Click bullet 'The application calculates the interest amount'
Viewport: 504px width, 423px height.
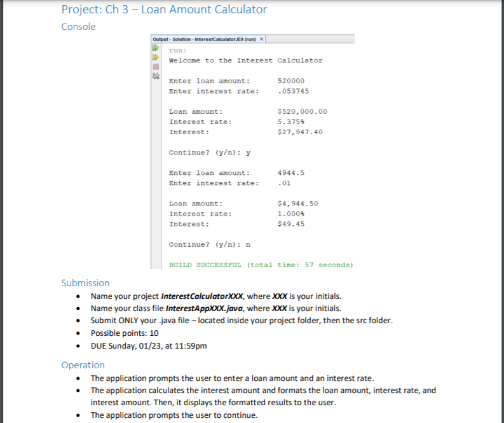pos(263,396)
